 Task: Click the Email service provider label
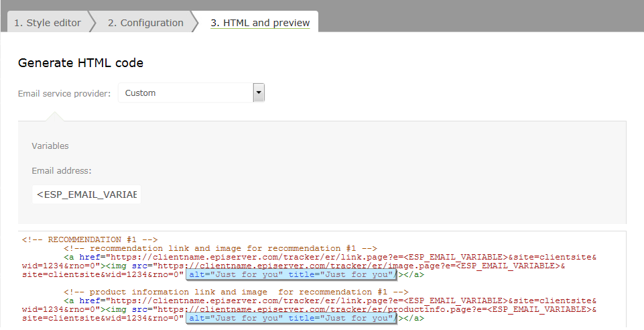point(64,94)
